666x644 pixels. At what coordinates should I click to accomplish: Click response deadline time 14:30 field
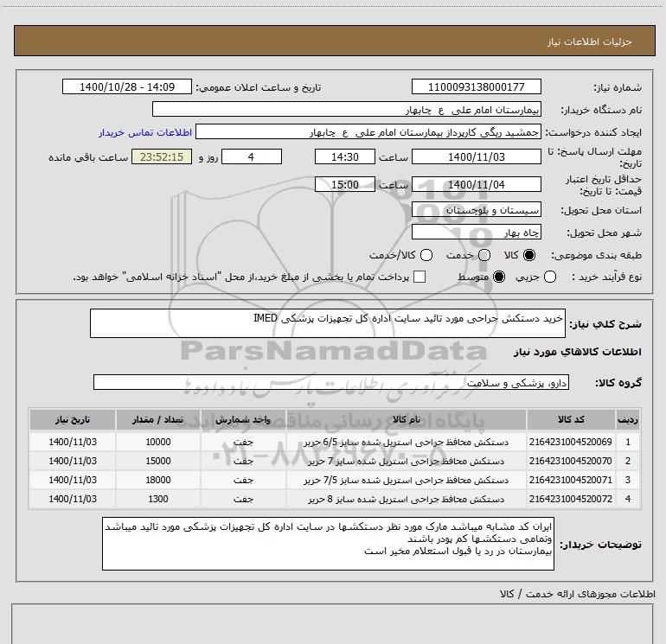coord(345,156)
